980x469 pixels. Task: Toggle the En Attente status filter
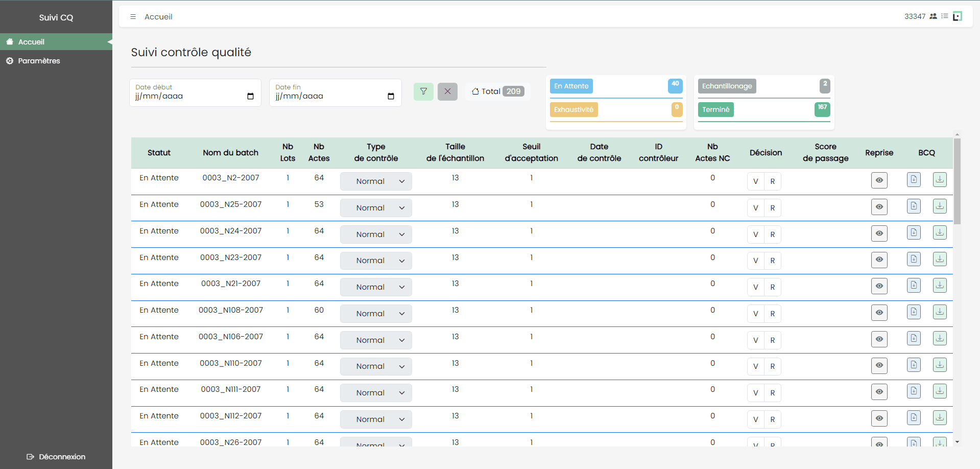pos(571,86)
